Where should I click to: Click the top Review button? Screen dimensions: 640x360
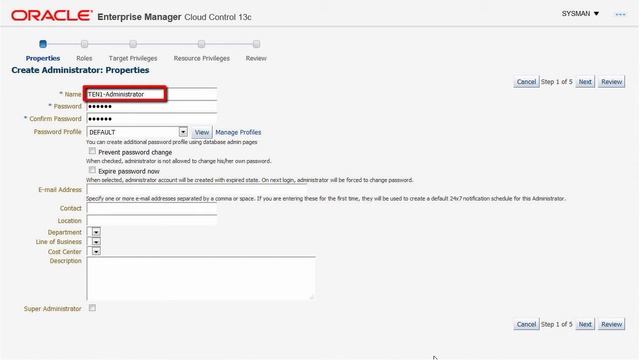click(x=611, y=82)
